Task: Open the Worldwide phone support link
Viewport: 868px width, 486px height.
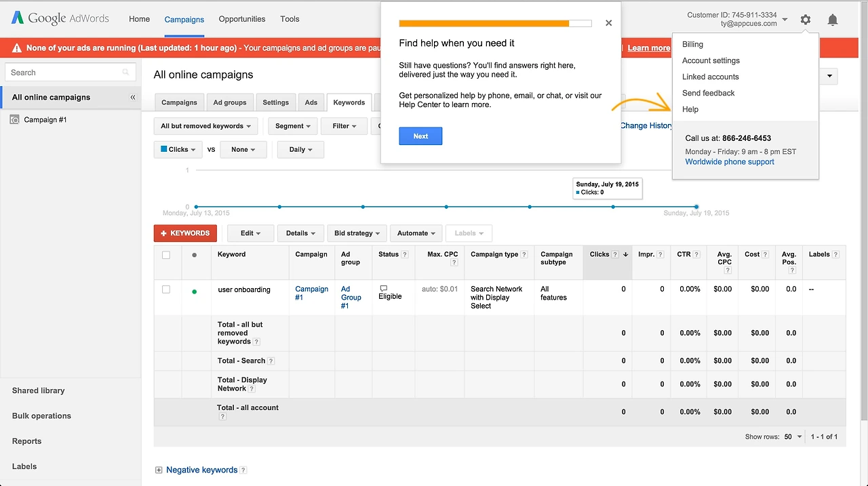Action: click(x=730, y=162)
